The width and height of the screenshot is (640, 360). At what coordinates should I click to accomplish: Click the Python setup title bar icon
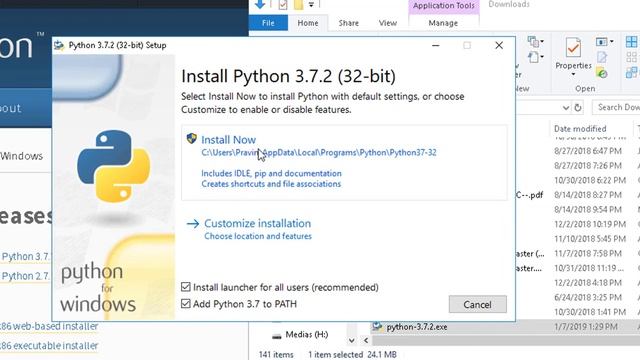click(x=59, y=45)
